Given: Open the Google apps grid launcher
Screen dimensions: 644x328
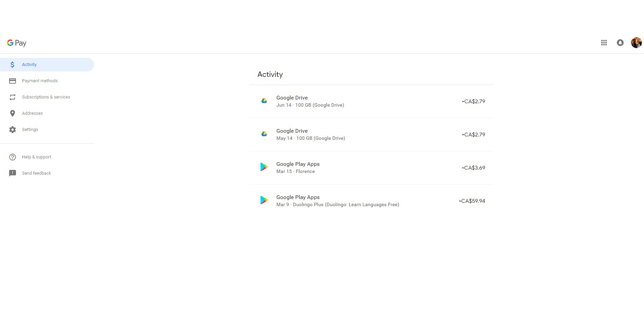Looking at the screenshot, I should (604, 43).
